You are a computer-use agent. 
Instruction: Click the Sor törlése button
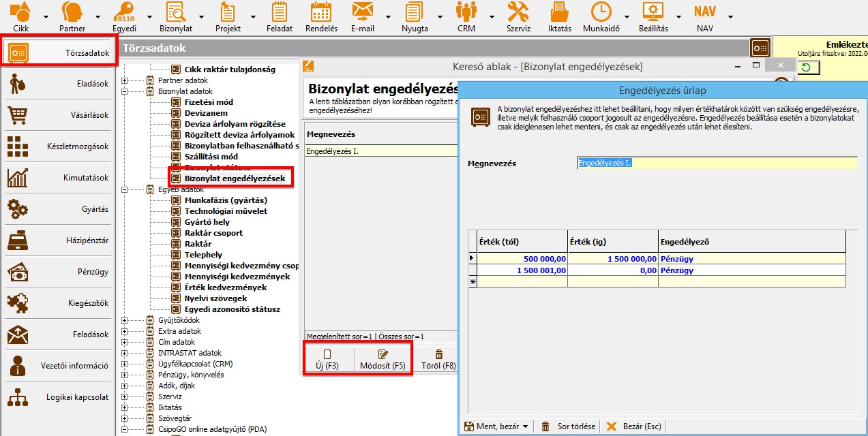pyautogui.click(x=568, y=426)
